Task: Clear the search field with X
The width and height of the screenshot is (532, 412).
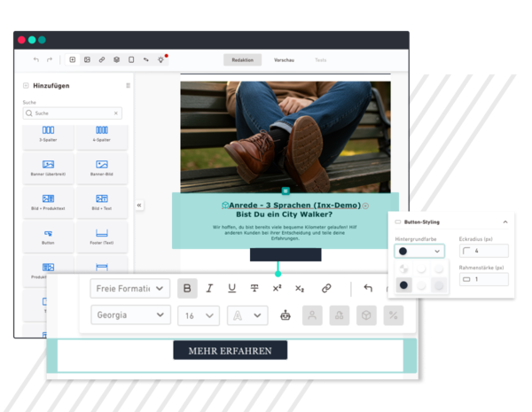Action: 115,113
